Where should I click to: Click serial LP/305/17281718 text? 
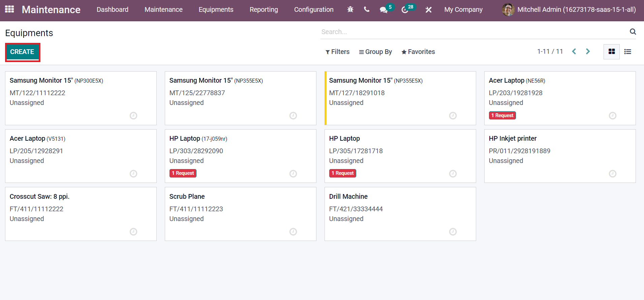(356, 151)
